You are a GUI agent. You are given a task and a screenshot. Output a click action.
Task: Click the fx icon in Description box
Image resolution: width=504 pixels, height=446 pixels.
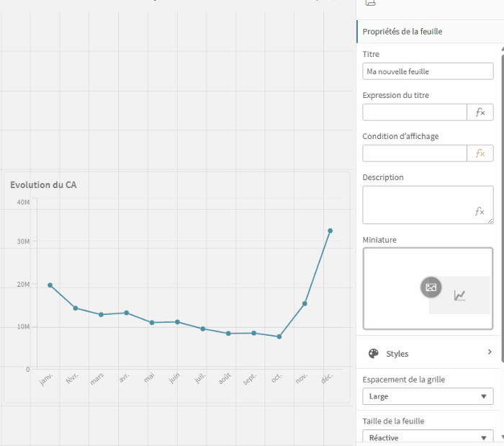[480, 211]
